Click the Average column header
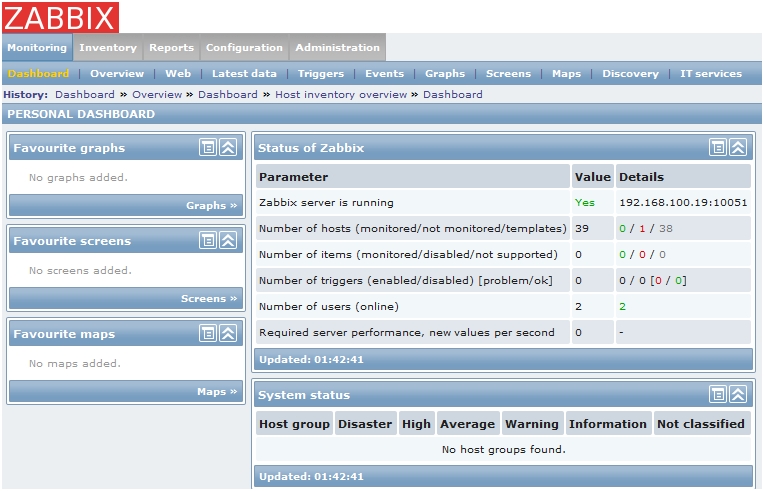The height and width of the screenshot is (491, 764). pos(467,424)
